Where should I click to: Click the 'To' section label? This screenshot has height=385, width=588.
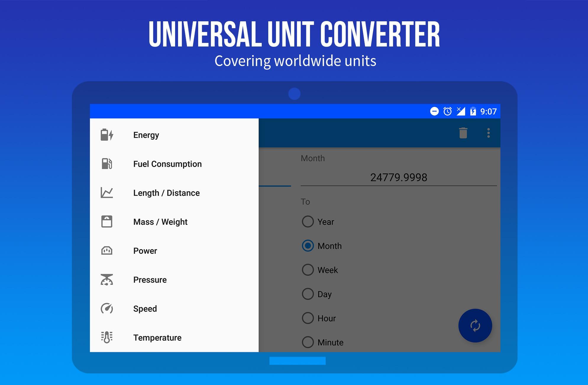305,202
